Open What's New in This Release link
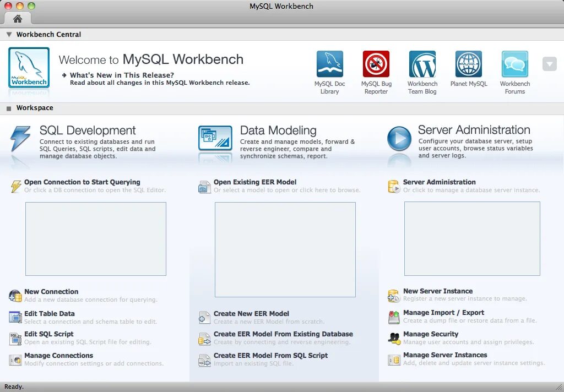The height and width of the screenshot is (392, 564). click(122, 75)
